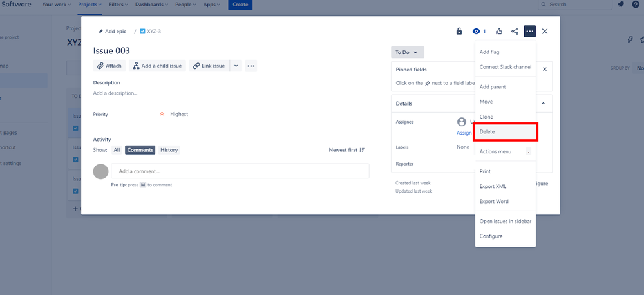Open the Your work dropdown in top navigation
Image resolution: width=644 pixels, height=295 pixels.
(x=56, y=5)
